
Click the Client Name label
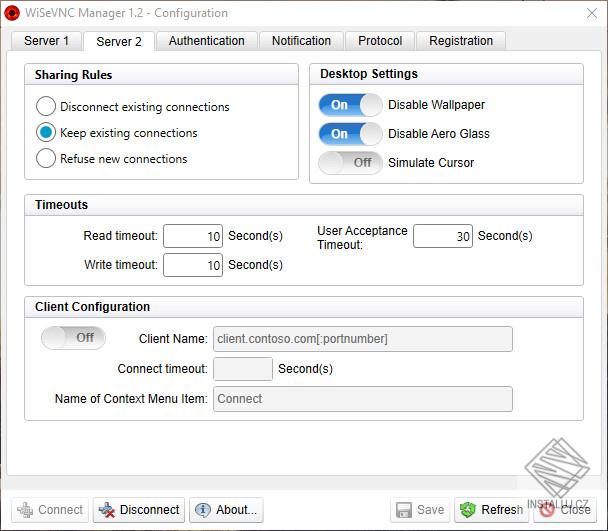[x=173, y=339]
